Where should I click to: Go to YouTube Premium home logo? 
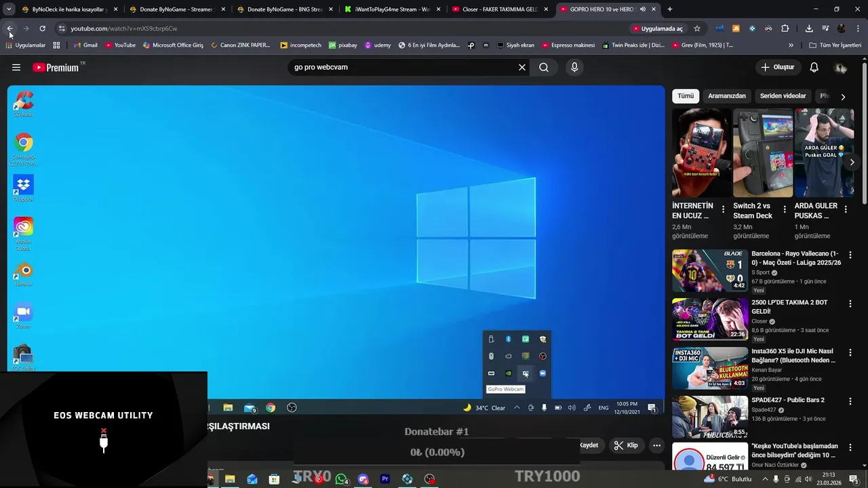click(x=57, y=67)
